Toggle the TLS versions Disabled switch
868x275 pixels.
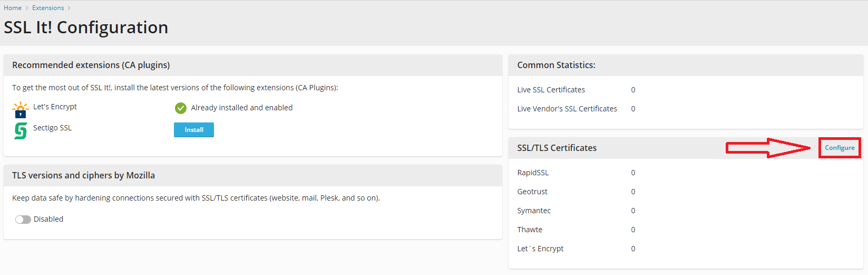click(23, 220)
